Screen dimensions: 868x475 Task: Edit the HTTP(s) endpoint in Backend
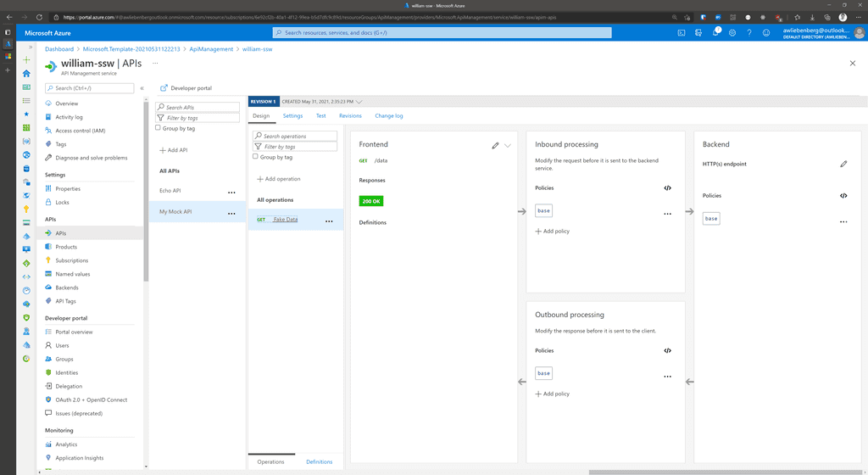[x=843, y=164]
